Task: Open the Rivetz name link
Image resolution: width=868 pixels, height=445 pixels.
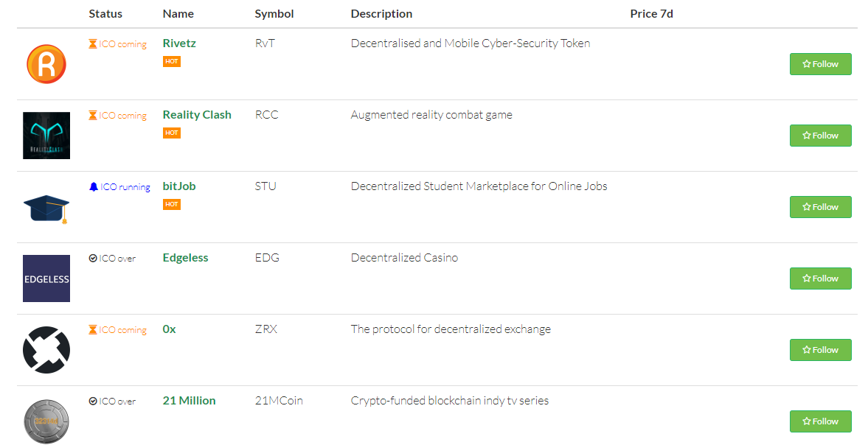Action: pyautogui.click(x=179, y=43)
